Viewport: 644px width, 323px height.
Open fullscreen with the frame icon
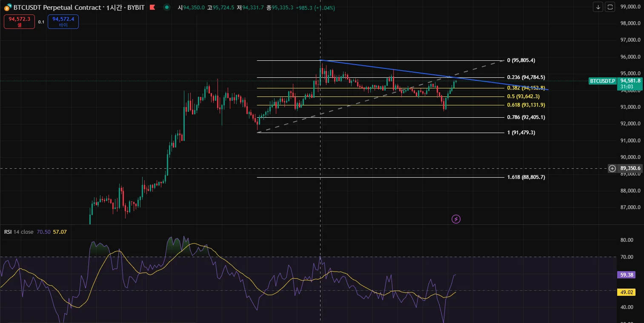point(610,7)
